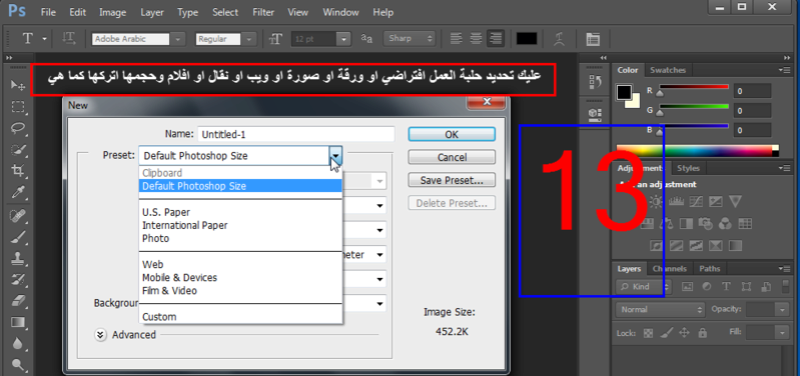Expand the Advanced section in New dialog
The image size is (800, 376).
pos(101,335)
